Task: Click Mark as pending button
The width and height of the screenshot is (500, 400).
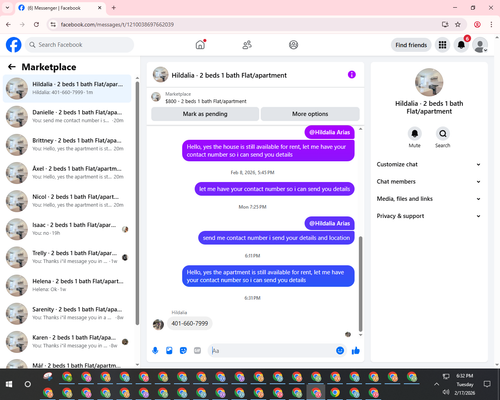Action: coord(205,114)
